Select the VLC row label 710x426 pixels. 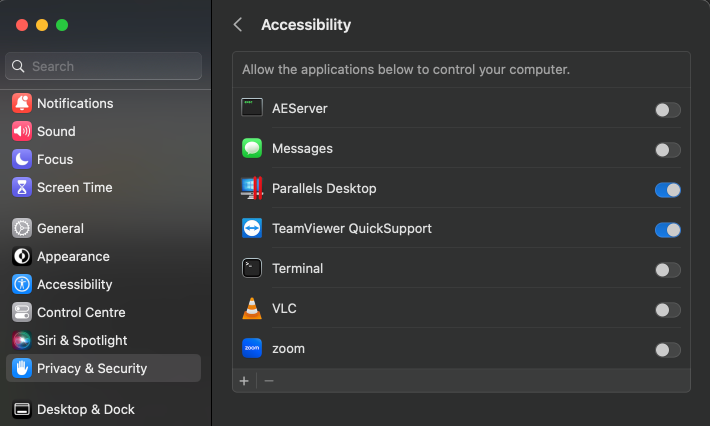(x=284, y=308)
